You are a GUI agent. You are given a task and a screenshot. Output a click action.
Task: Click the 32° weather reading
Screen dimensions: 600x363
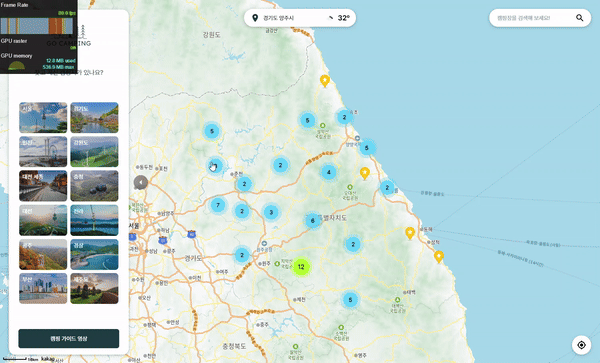[x=343, y=18]
